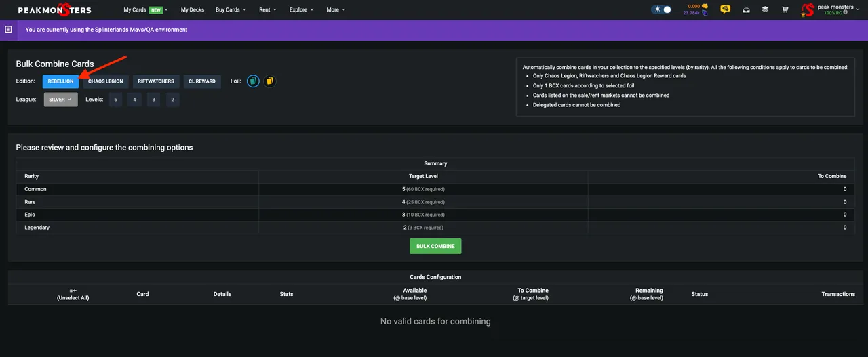Expand the Rent menu
The width and height of the screenshot is (868, 357).
(267, 9)
